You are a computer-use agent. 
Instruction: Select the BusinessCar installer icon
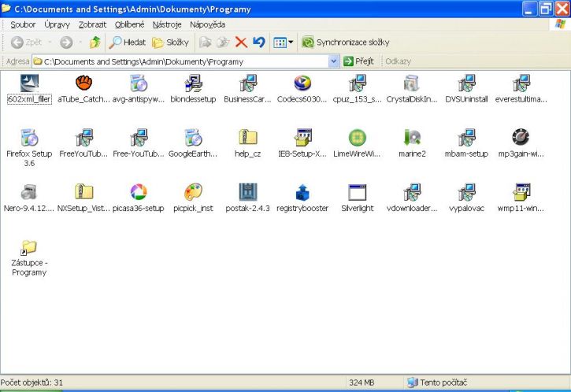(247, 83)
